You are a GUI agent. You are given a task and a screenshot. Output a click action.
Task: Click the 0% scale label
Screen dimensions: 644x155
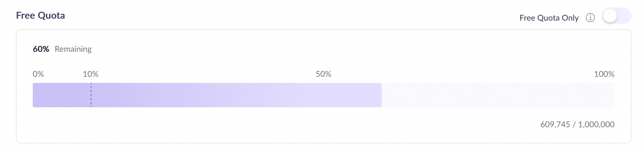click(x=38, y=74)
